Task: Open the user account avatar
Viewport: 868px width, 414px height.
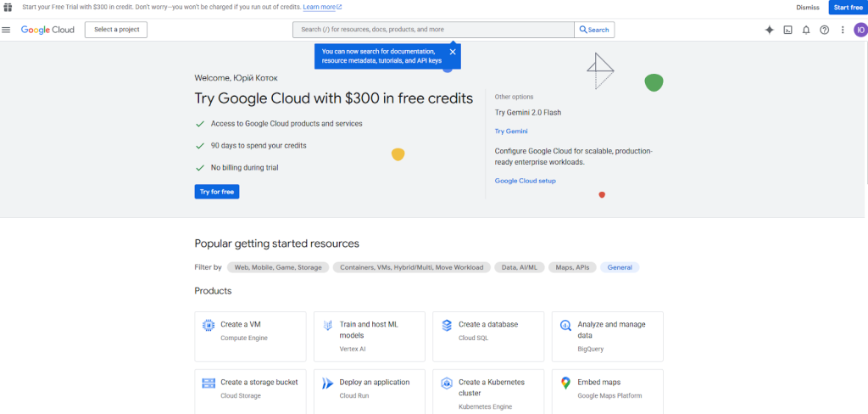Action: click(x=860, y=30)
